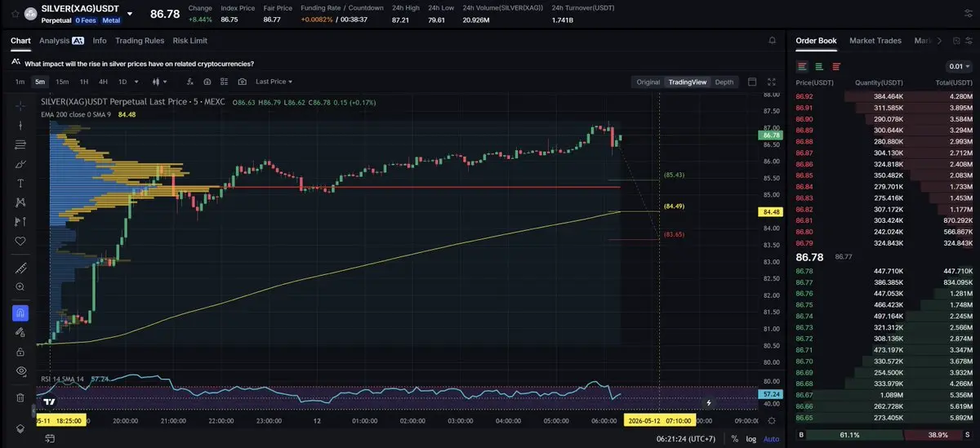The width and height of the screenshot is (980, 448).
Task: Show buy orders only view
Action: click(x=819, y=66)
